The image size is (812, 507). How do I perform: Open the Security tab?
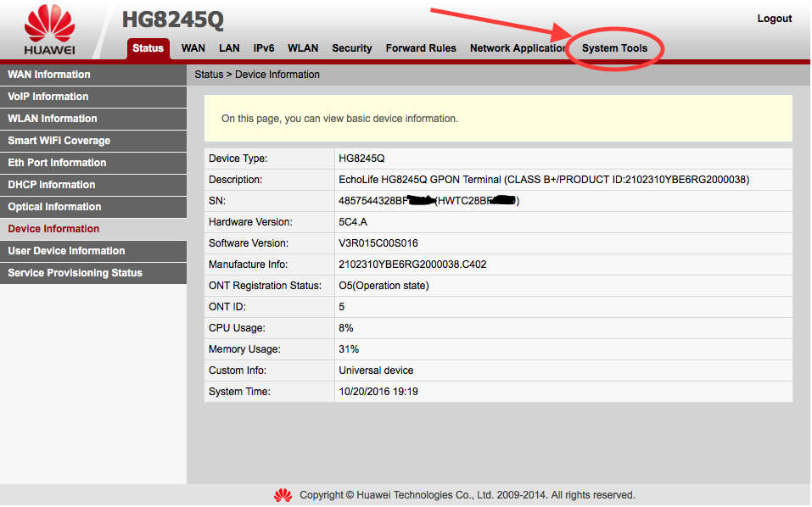coord(352,48)
